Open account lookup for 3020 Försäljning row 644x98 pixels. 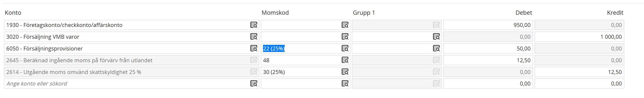click(253, 37)
